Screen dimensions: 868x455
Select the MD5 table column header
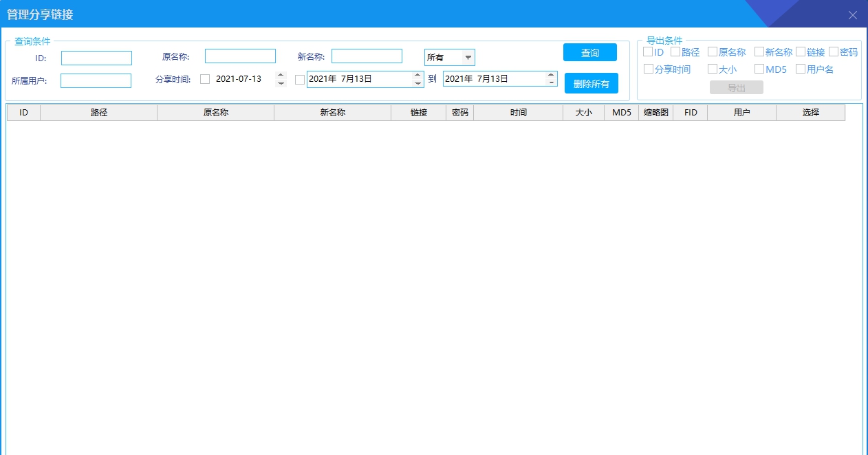point(621,112)
